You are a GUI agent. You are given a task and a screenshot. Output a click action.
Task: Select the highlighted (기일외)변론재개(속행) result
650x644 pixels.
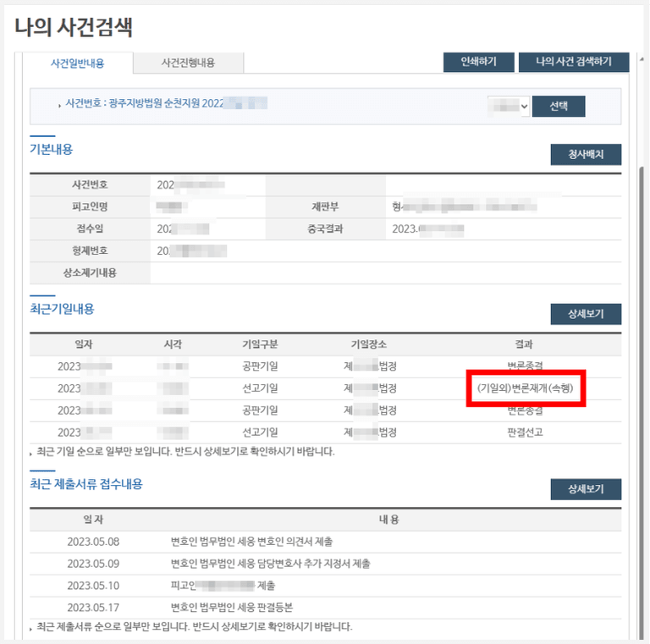point(526,388)
